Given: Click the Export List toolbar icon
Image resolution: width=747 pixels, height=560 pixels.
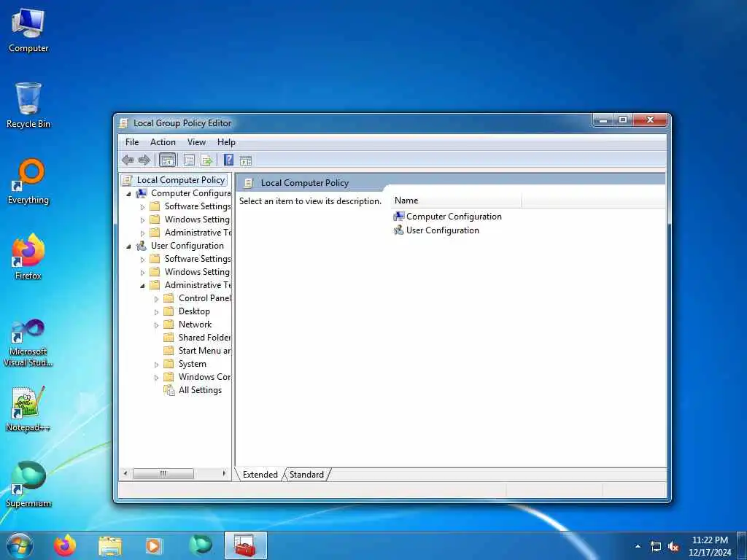Looking at the screenshot, I should click(206, 160).
